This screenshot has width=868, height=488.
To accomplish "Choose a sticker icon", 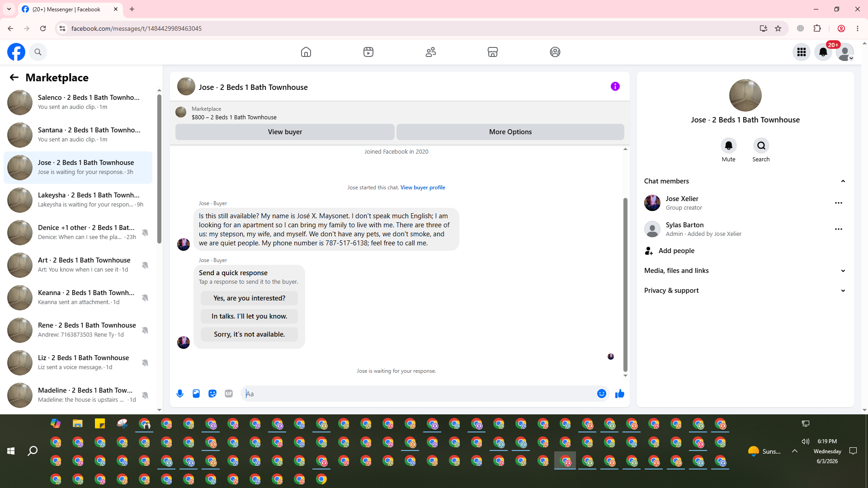I will click(x=212, y=394).
